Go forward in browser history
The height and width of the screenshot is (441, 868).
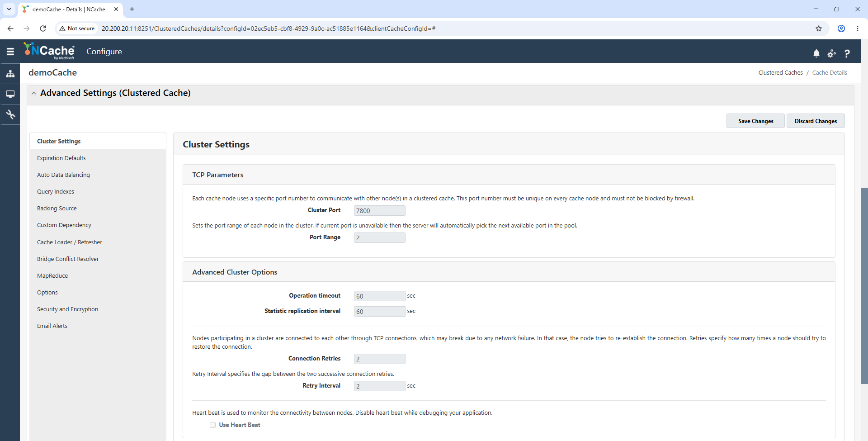point(27,28)
